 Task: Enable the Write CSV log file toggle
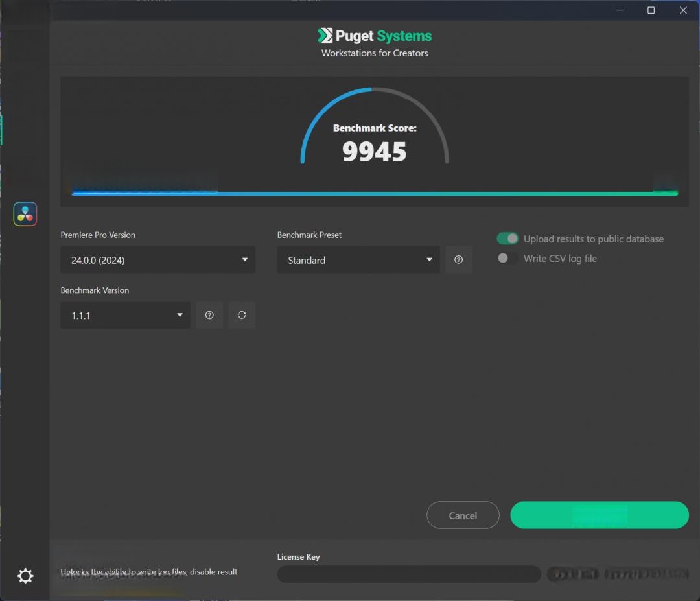507,259
